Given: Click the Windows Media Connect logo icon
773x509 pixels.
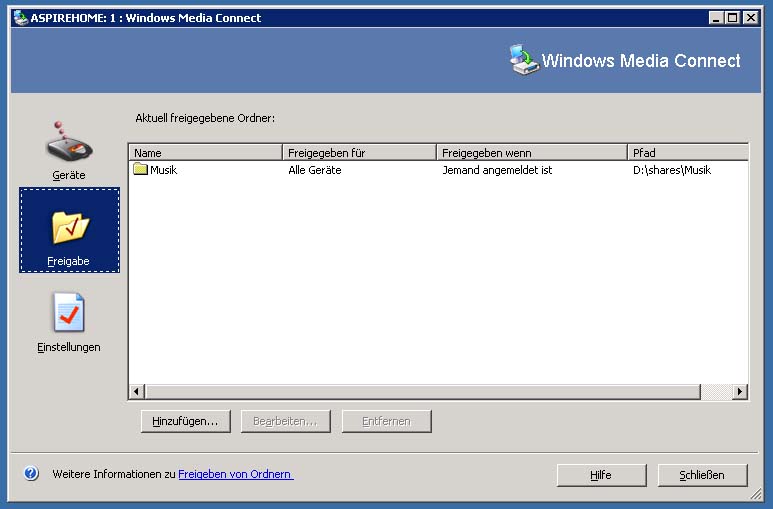Looking at the screenshot, I should 522,61.
